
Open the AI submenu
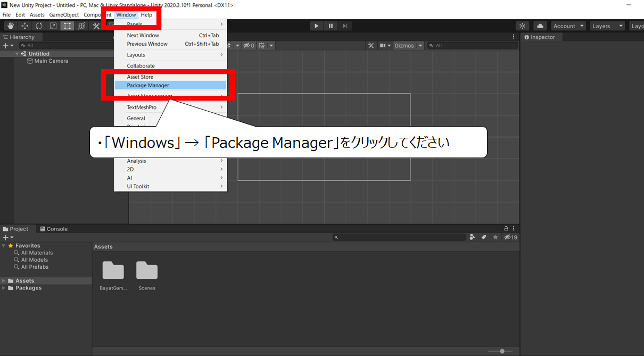(171, 178)
